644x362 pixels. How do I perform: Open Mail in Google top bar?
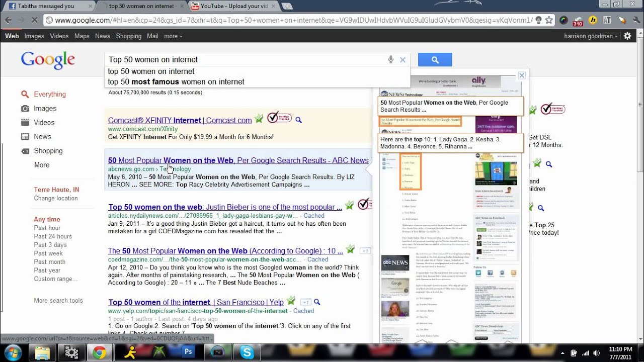(x=152, y=36)
